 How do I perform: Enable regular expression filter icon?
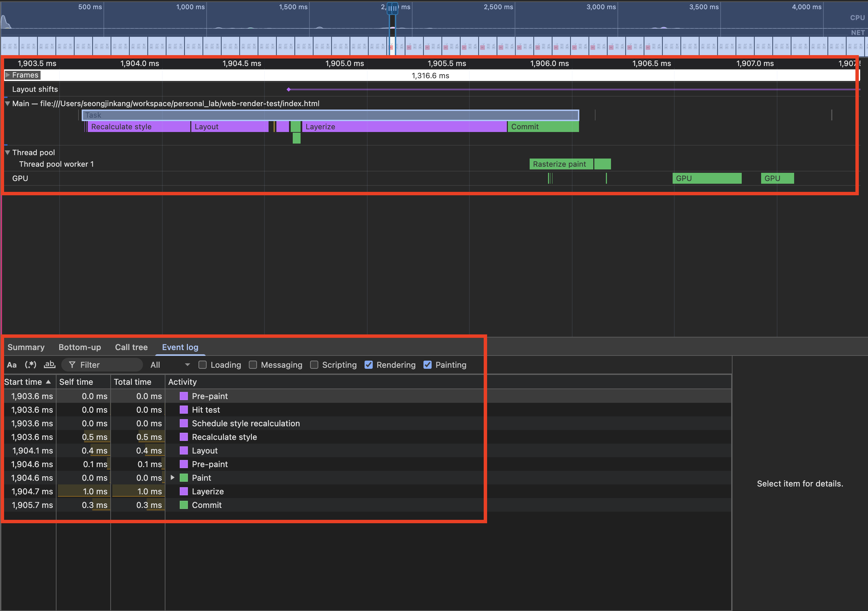click(31, 365)
